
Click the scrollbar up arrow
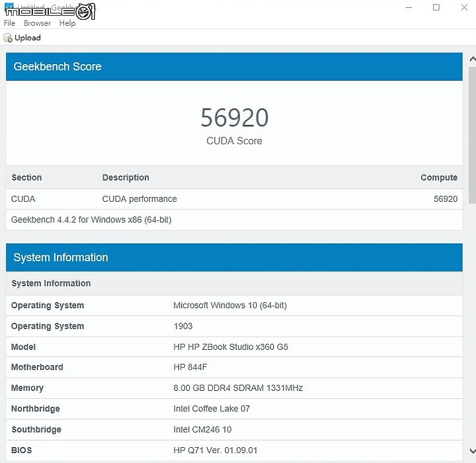[x=472, y=60]
